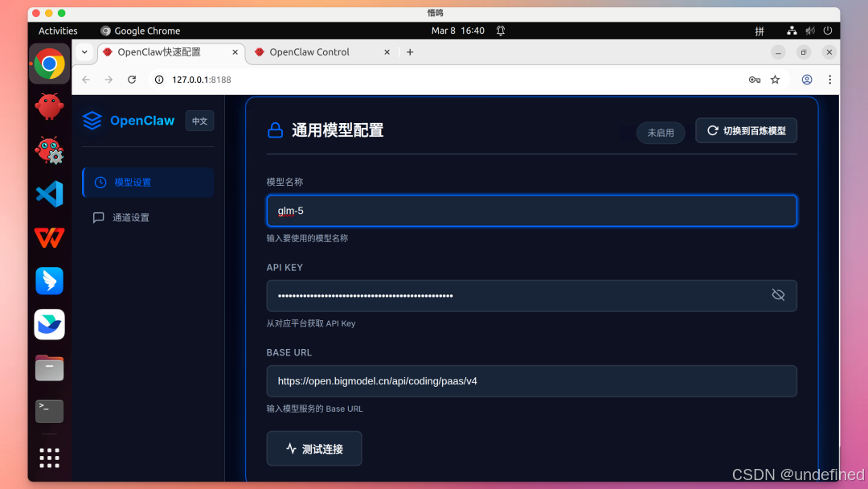
Task: Click the lock icon beside 通用模型配置 heading
Action: 273,129
